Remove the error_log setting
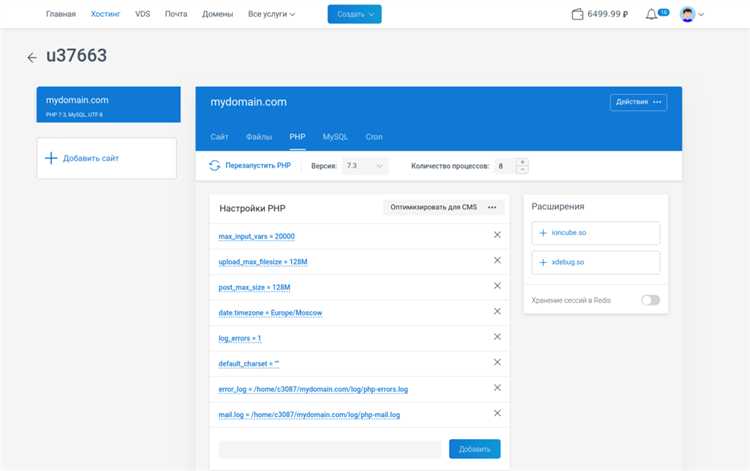The height and width of the screenshot is (471, 750). tap(497, 387)
